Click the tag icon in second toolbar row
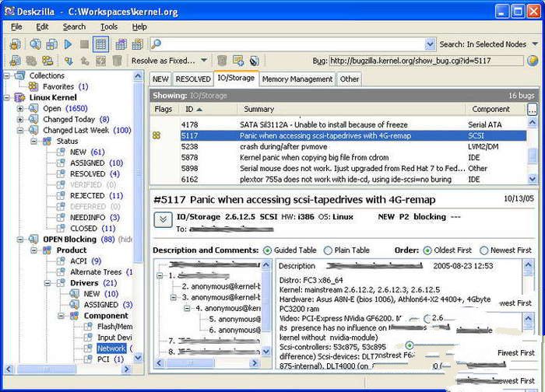The height and width of the screenshot is (392, 545). click(255, 61)
